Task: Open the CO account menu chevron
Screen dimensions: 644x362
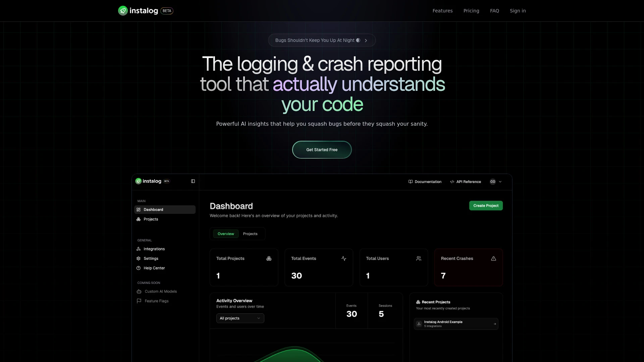Action: point(500,182)
